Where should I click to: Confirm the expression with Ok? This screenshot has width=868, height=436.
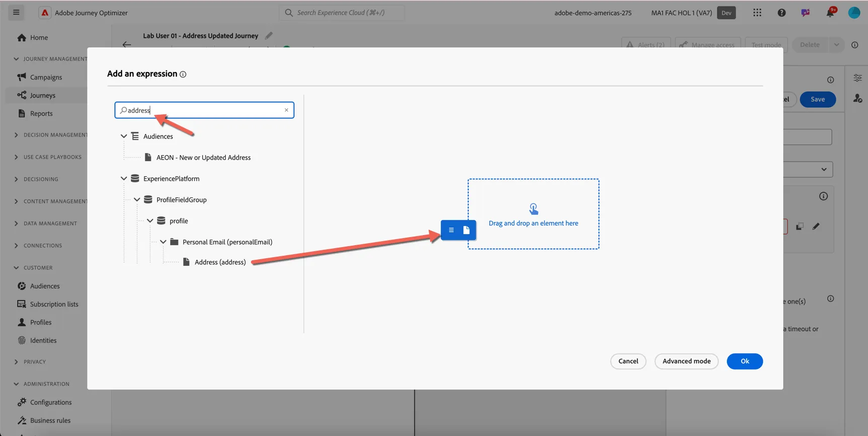745,361
